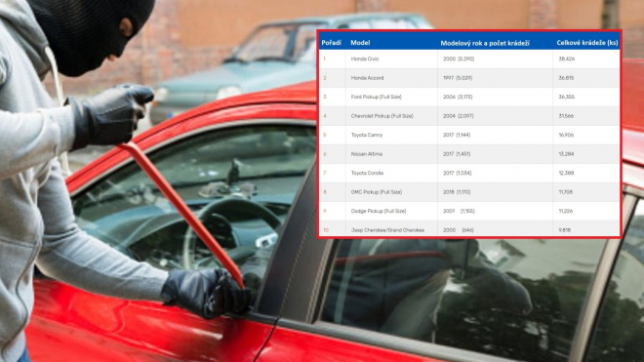The width and height of the screenshot is (644, 362).
Task: Click the 38,426 total thefts cell
Action: tap(567, 60)
